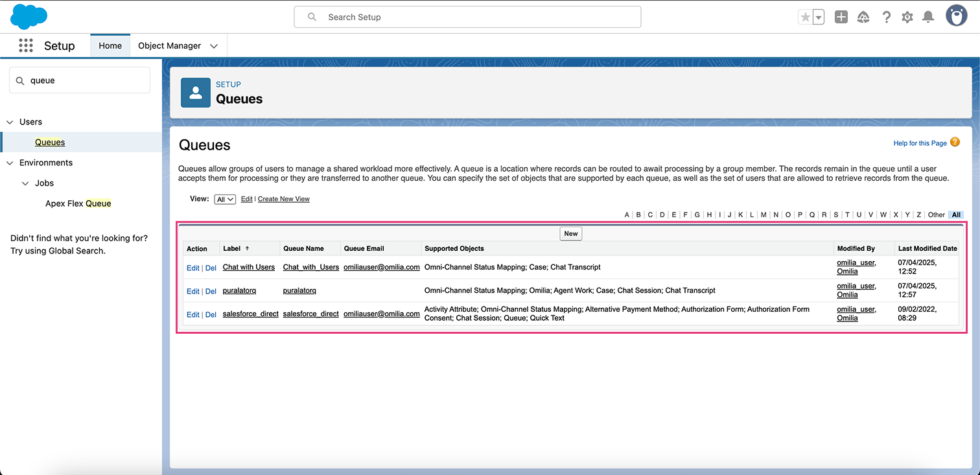
Task: Switch to the Home tab
Action: click(x=110, y=46)
